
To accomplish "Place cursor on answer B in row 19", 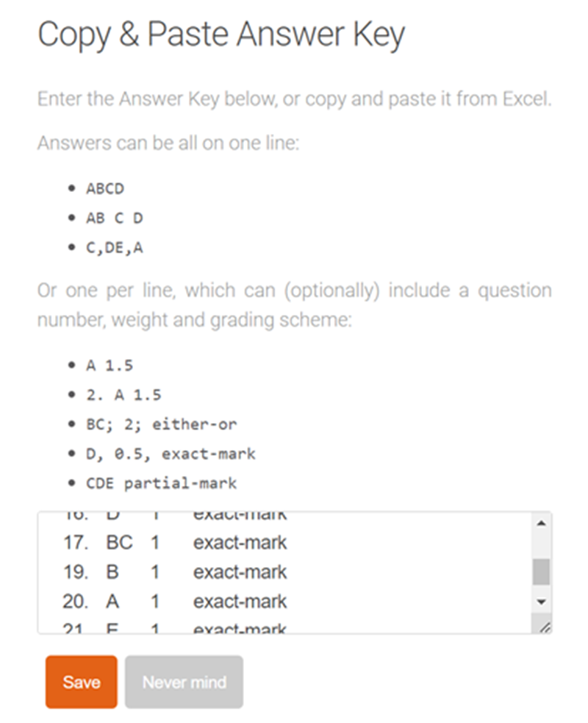I will coord(112,572).
